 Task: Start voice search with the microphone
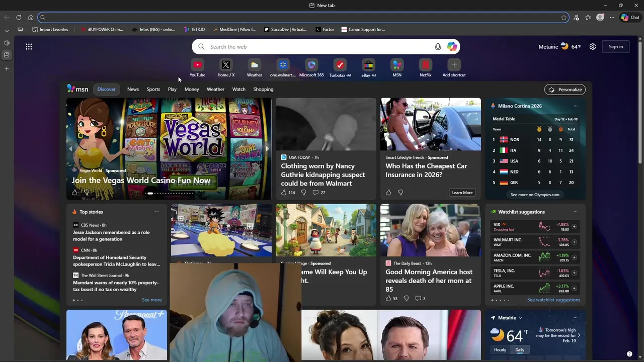438,47
